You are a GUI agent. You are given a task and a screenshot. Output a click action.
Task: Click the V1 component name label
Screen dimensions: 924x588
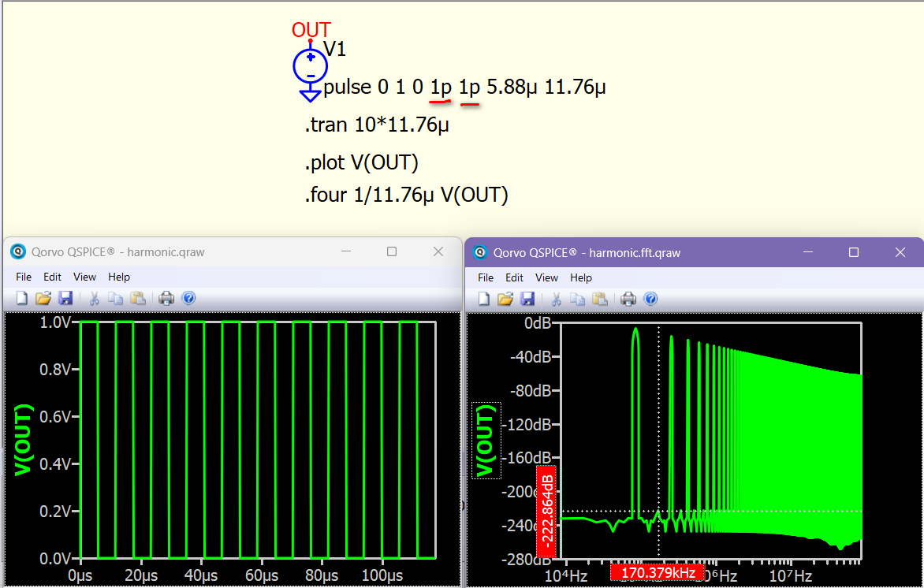(x=335, y=50)
